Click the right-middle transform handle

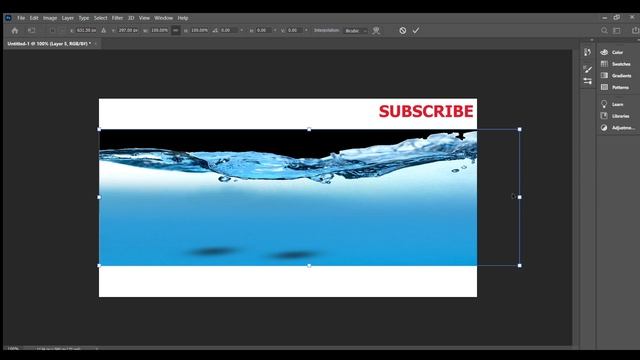click(x=520, y=197)
